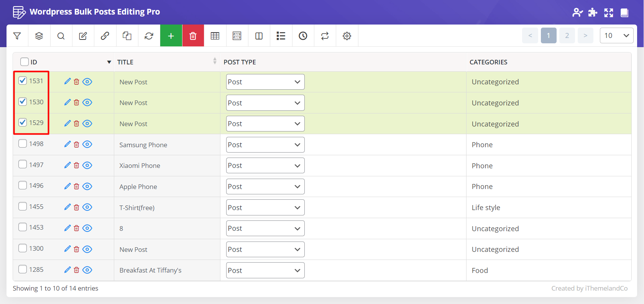This screenshot has width=644, height=304.
Task: Click the reload refresh icon in toolbar
Action: [149, 36]
